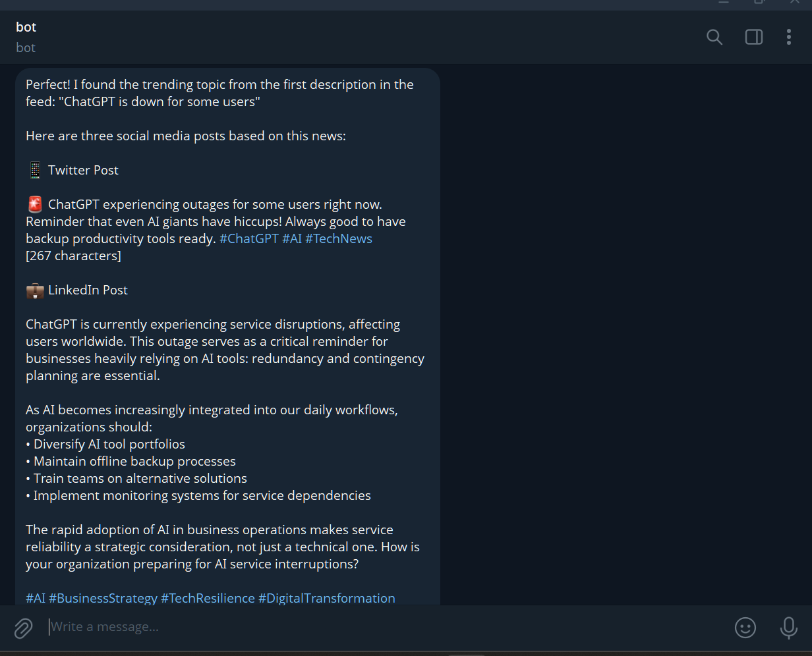Open the bot chat profile header name

pyautogui.click(x=26, y=27)
